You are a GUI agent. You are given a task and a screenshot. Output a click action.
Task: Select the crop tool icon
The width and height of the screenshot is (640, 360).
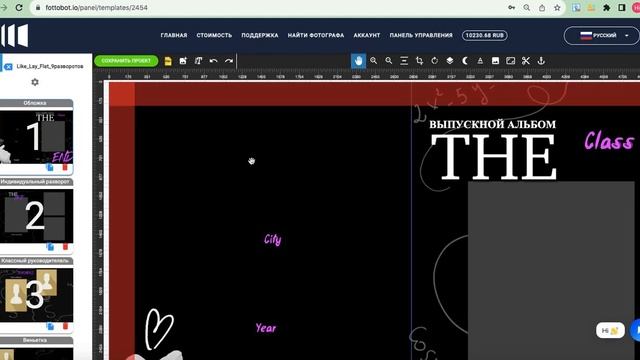(419, 61)
